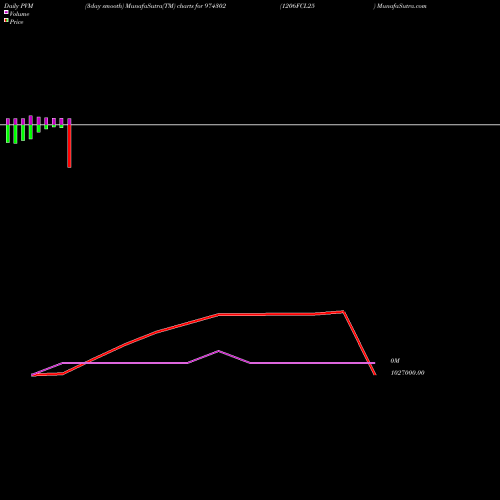Click the '(1206FCL25' symbol text
The height and width of the screenshot is (500, 500).
click(297, 6)
